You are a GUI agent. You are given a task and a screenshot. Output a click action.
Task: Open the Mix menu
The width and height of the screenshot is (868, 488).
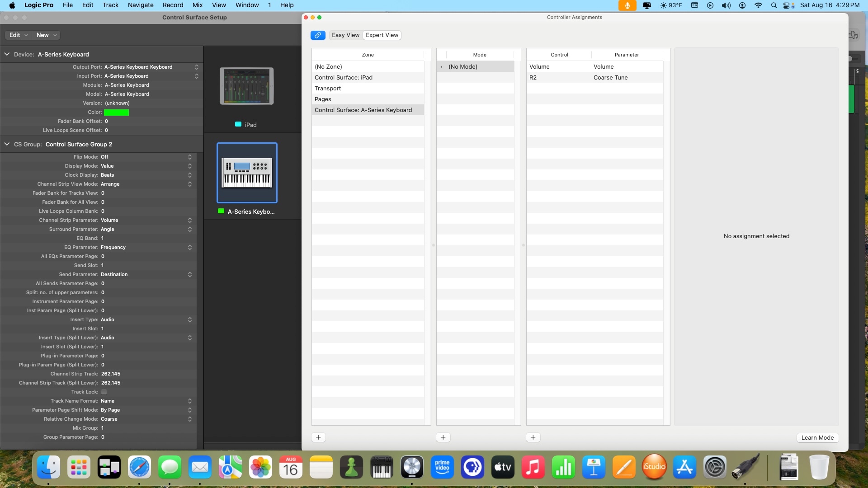coord(198,5)
